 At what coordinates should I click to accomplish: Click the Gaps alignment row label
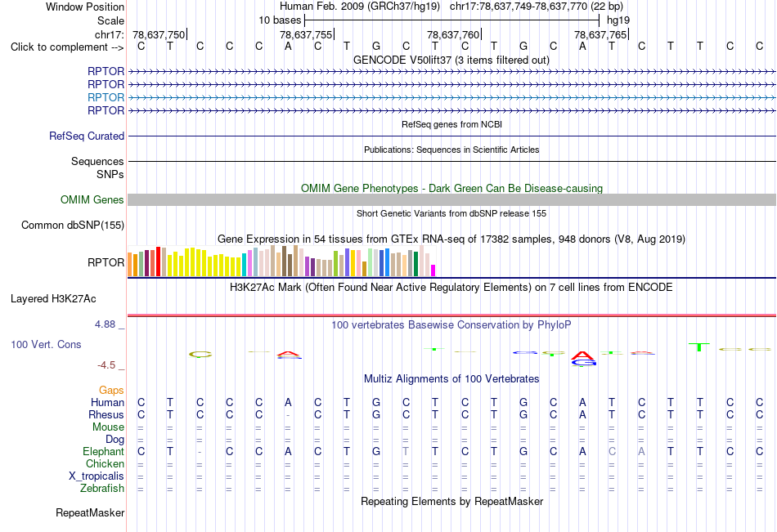[111, 391]
